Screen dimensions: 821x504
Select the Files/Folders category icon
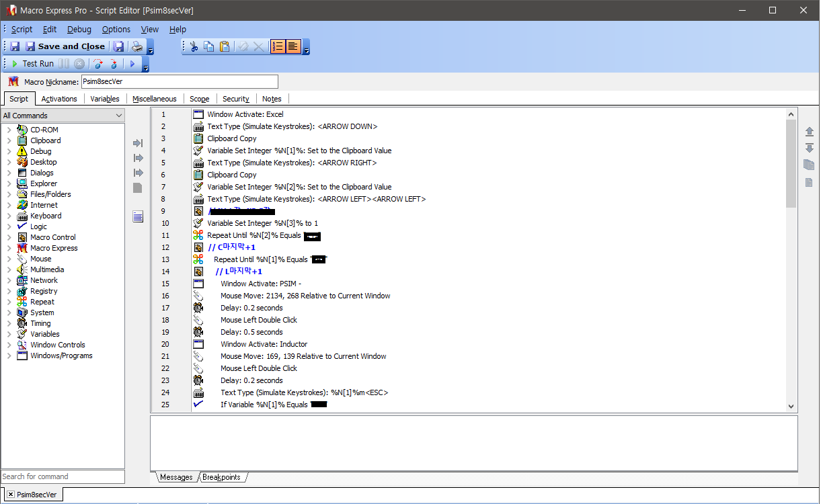coord(22,194)
